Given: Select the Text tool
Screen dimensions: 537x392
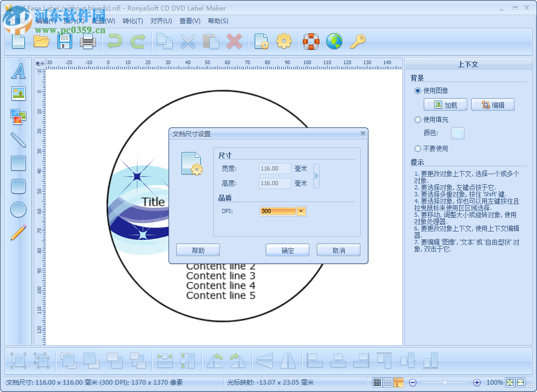Looking at the screenshot, I should (x=18, y=71).
